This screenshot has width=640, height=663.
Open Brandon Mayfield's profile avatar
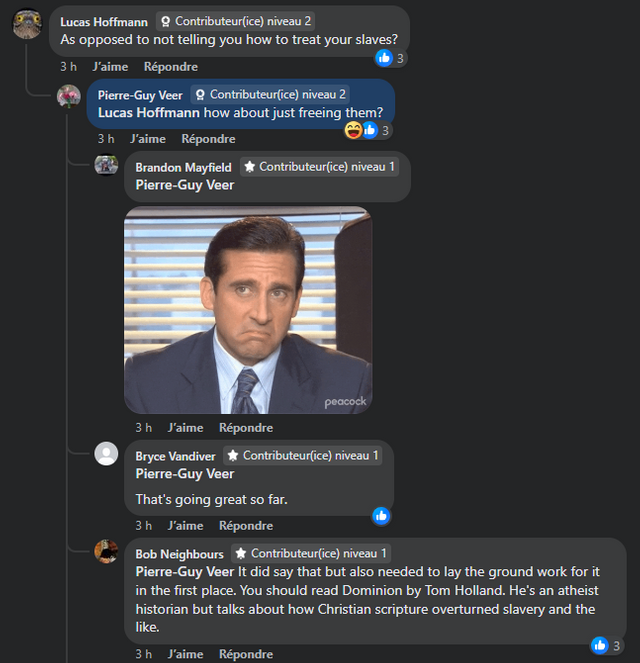pyautogui.click(x=106, y=165)
